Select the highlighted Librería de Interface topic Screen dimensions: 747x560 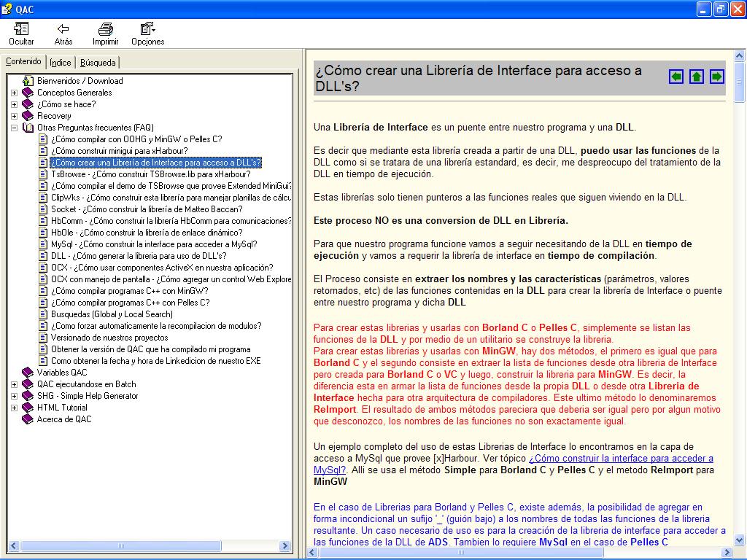point(156,163)
